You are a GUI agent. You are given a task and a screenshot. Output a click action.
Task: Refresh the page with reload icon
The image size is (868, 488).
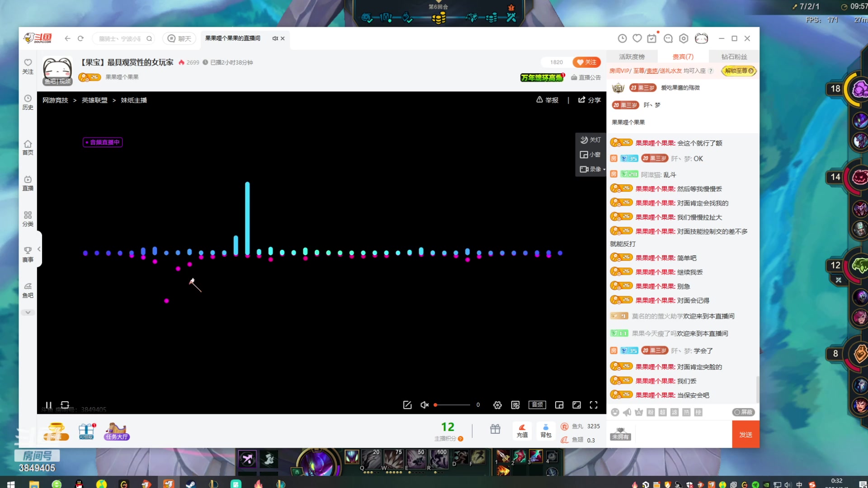tap(80, 38)
